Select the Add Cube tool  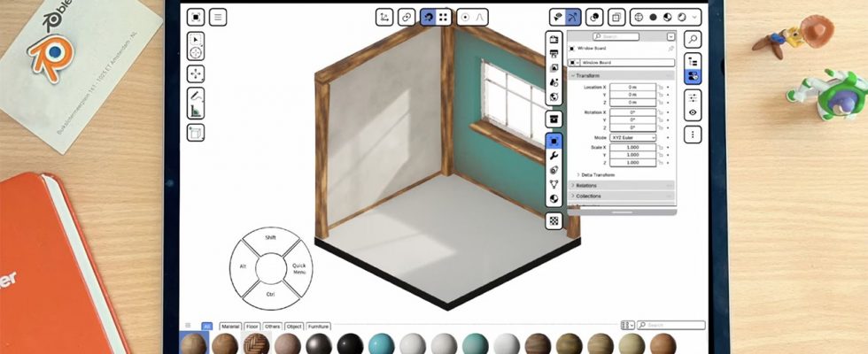pos(196,132)
